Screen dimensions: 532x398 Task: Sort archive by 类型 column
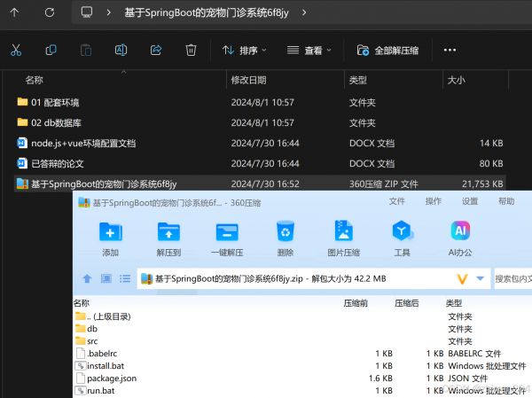pos(454,303)
